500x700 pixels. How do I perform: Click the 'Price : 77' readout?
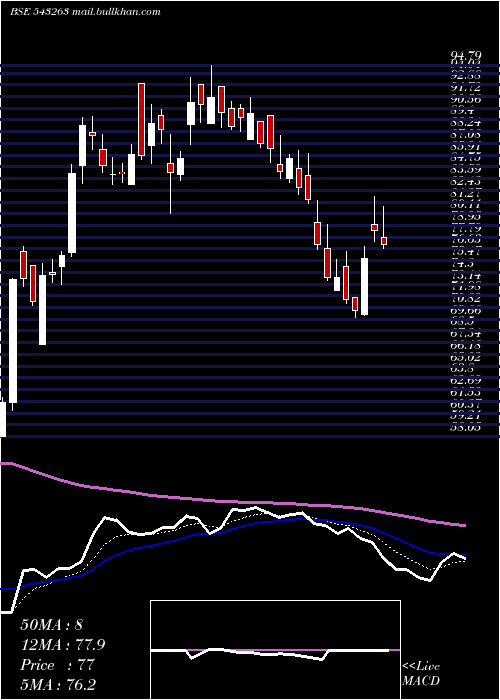coord(57,665)
